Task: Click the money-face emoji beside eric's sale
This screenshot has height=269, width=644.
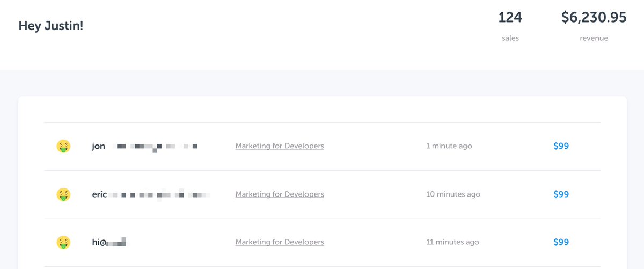Action: click(x=63, y=194)
